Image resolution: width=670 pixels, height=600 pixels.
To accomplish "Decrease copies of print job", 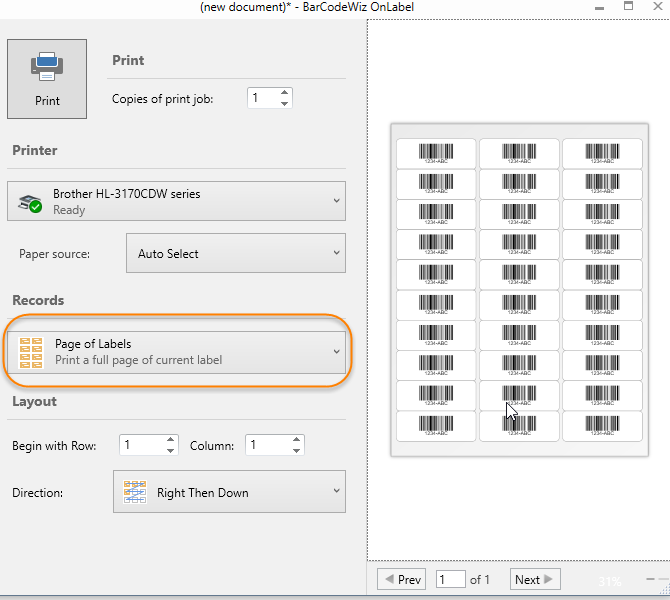I will point(285,103).
